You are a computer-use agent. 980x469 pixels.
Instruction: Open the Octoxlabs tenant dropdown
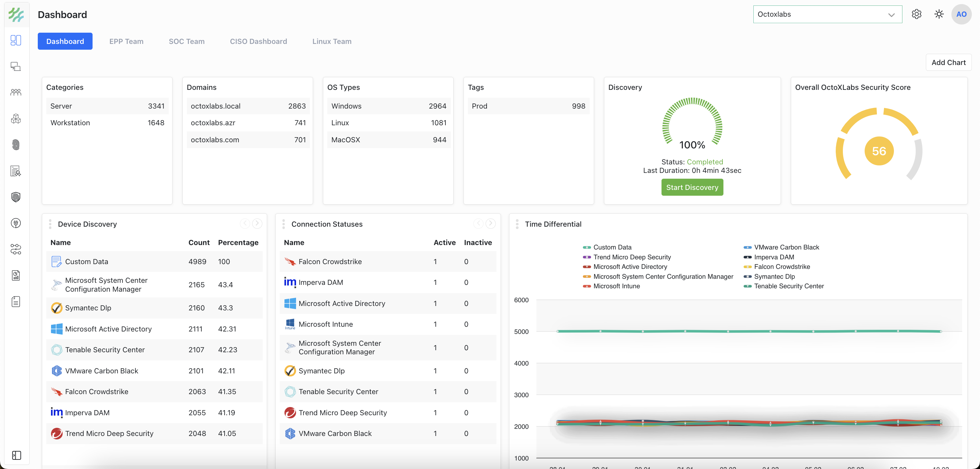tap(827, 14)
